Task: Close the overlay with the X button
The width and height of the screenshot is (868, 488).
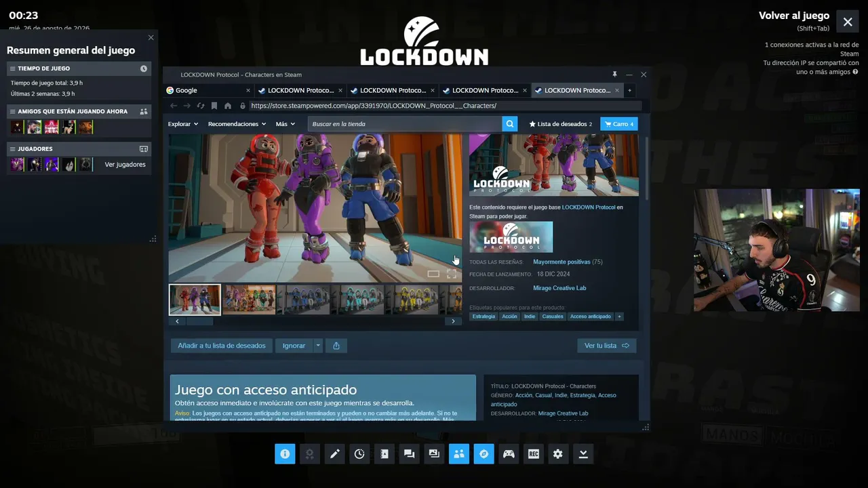Action: (848, 22)
